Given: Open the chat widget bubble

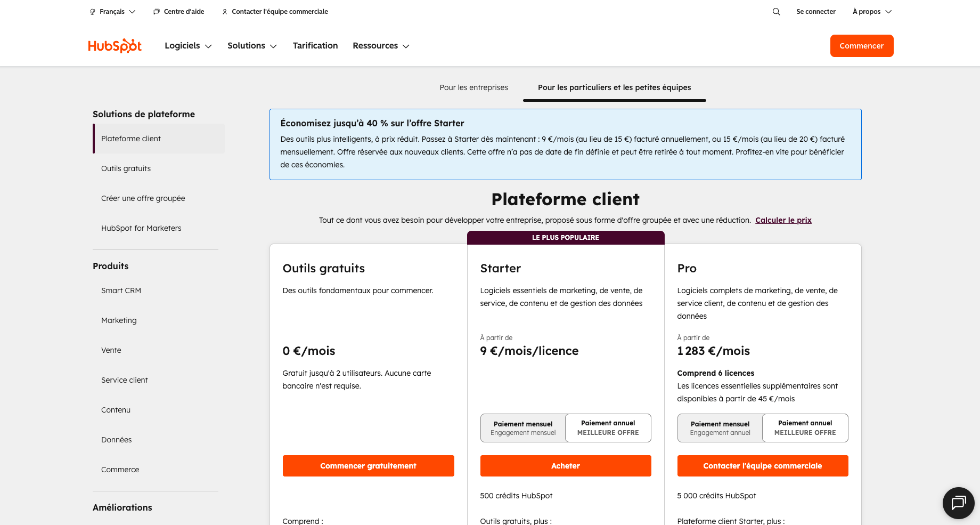Looking at the screenshot, I should pos(958,503).
